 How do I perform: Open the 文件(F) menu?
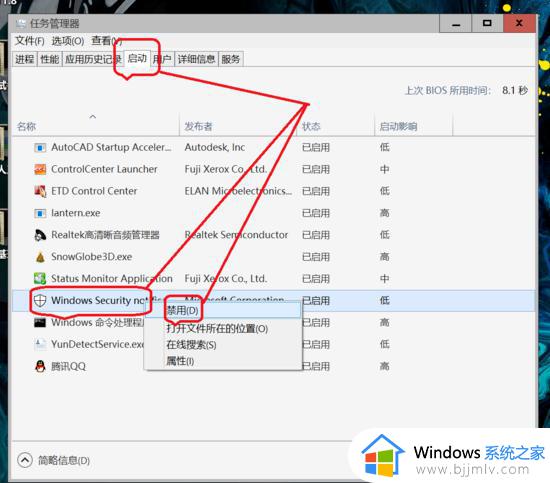(29, 41)
